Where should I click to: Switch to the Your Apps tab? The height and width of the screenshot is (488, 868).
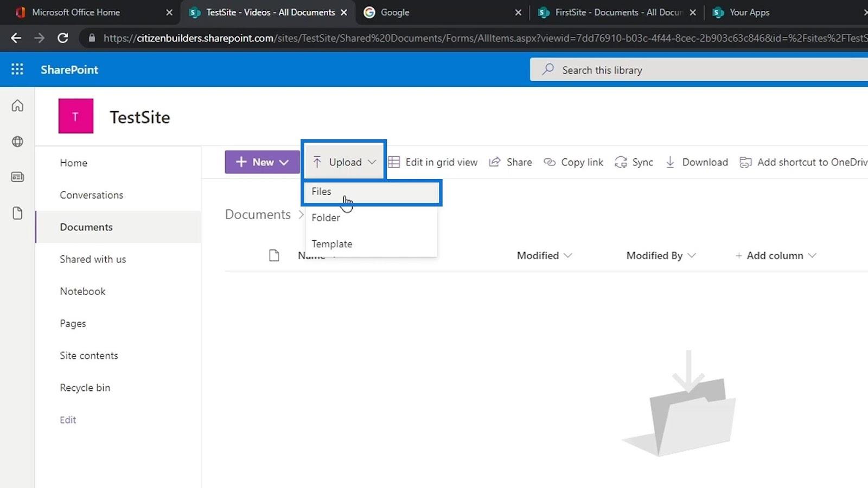pos(749,12)
